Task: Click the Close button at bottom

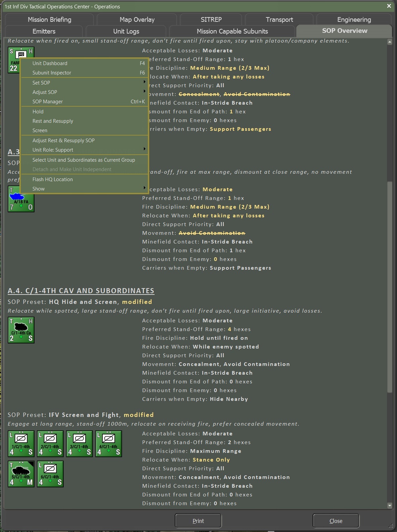Action: [336, 521]
